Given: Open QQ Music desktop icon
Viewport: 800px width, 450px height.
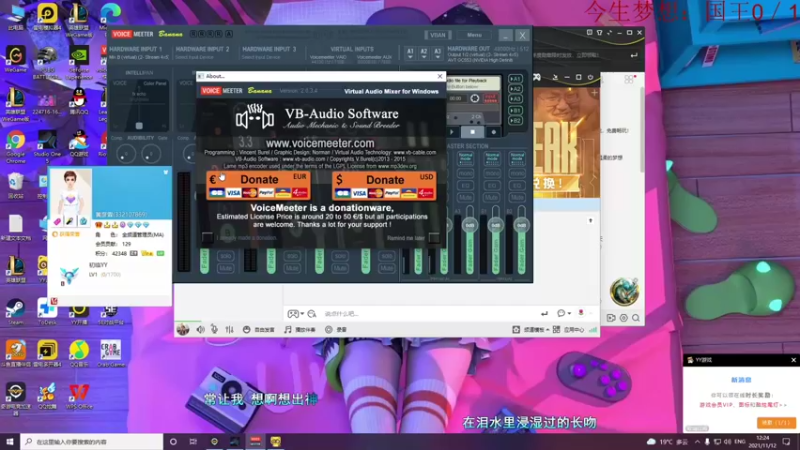Looking at the screenshot, I should [79, 354].
